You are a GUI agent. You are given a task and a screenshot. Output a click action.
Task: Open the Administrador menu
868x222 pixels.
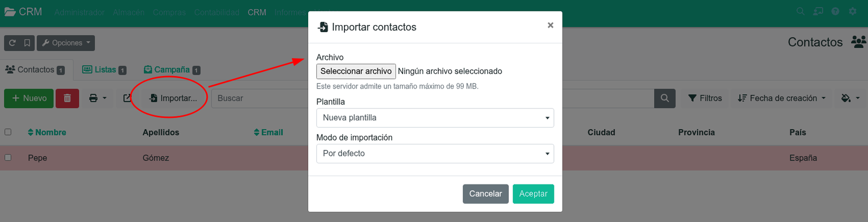pyautogui.click(x=79, y=12)
